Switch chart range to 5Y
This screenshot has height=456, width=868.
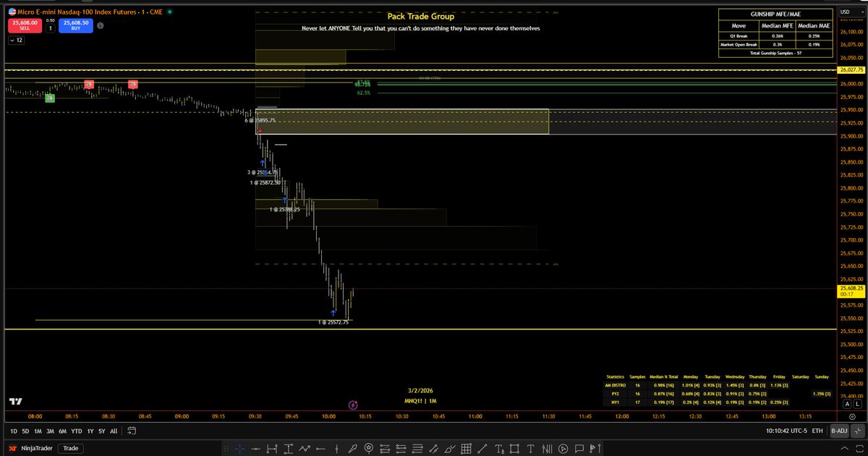(101, 431)
